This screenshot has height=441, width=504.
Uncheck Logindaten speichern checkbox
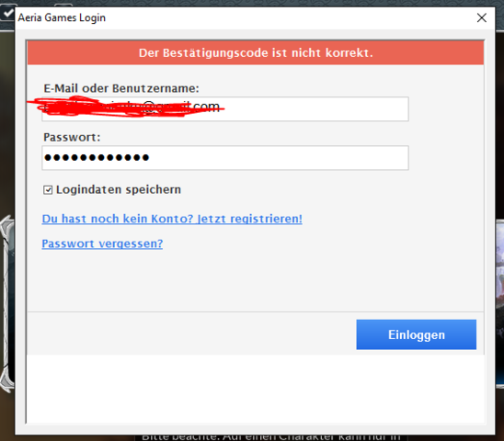(x=48, y=190)
